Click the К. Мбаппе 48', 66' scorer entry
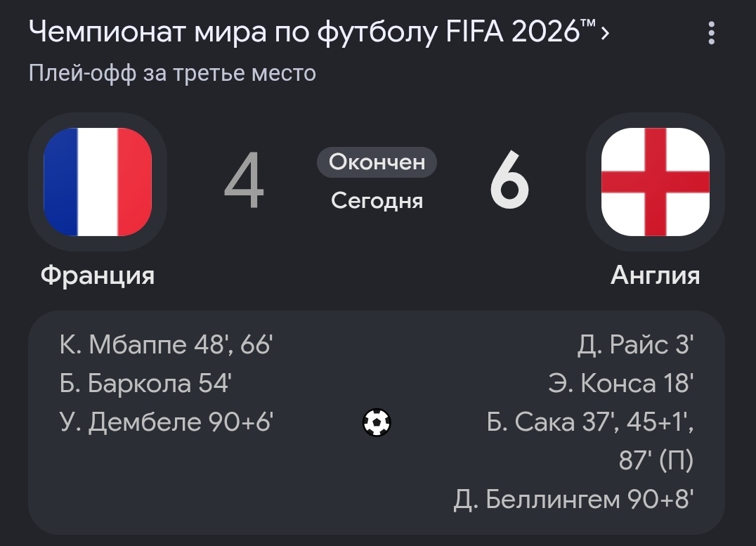756x546 pixels. [167, 345]
